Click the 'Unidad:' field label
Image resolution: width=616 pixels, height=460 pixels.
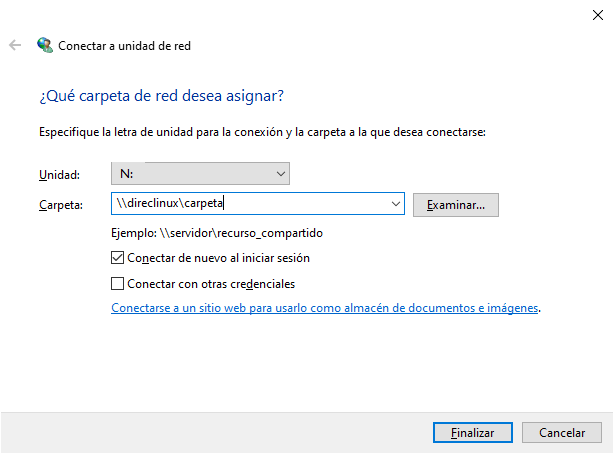(x=59, y=174)
